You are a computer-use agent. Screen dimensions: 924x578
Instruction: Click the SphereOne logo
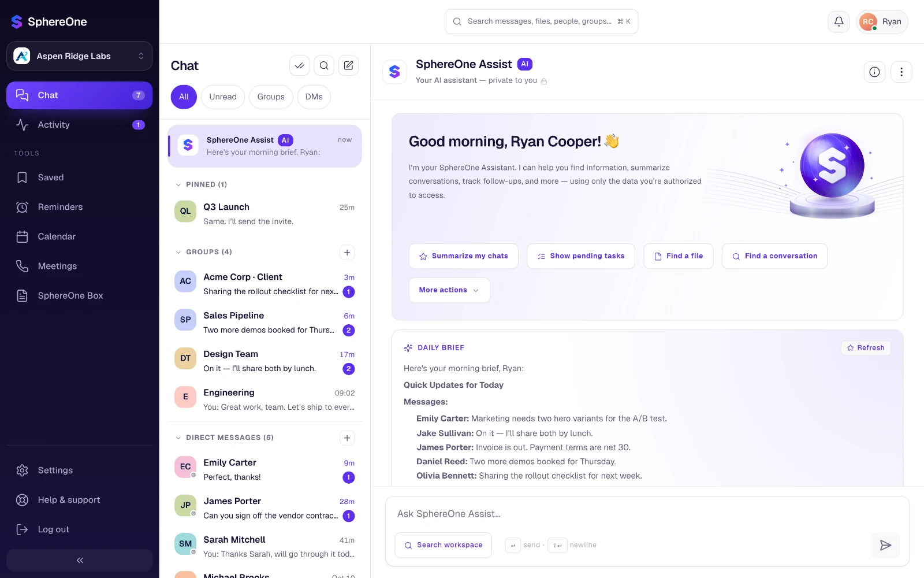click(49, 22)
